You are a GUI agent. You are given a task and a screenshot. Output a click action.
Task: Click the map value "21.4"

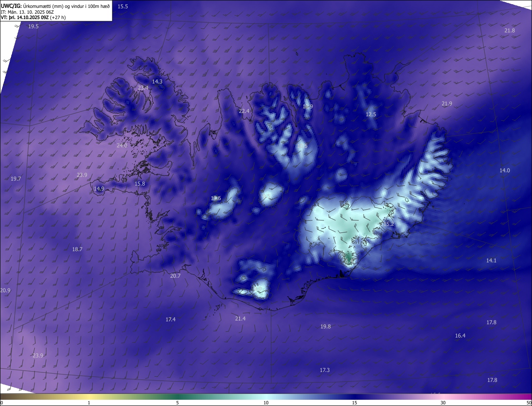240,318
